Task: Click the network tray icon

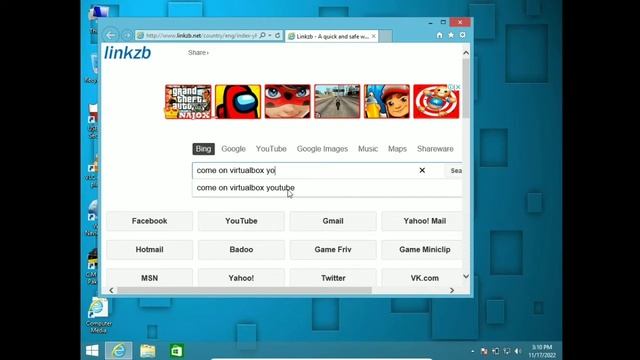Action: (507, 351)
